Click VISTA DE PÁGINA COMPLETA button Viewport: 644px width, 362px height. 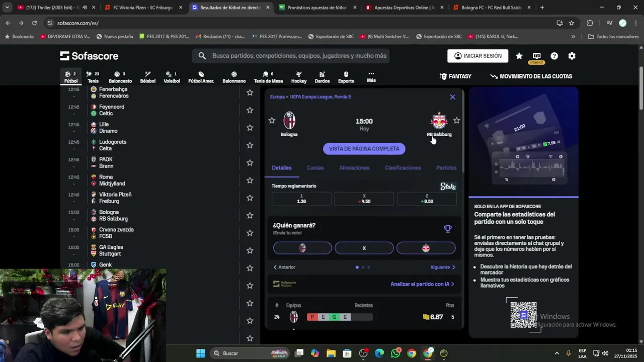click(x=364, y=149)
